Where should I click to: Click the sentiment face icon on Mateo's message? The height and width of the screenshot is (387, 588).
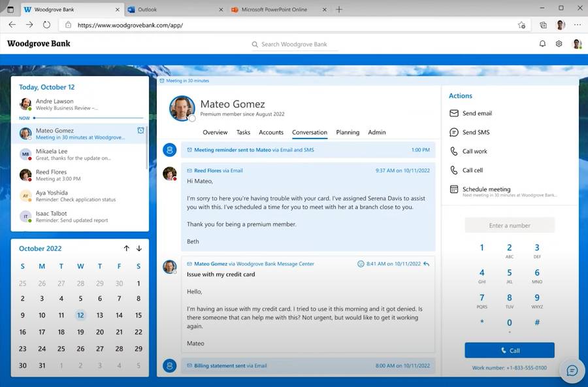[x=361, y=264]
